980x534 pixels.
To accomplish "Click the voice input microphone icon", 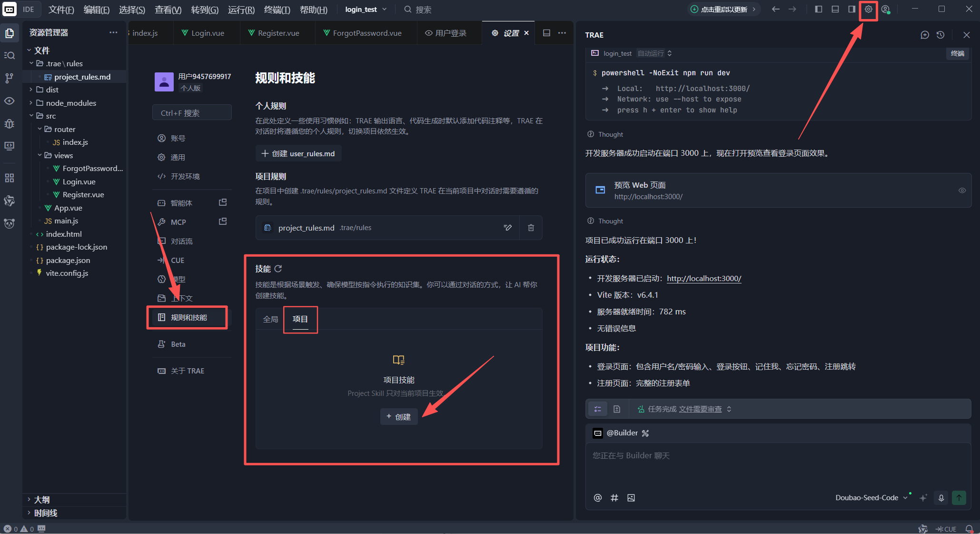I will click(x=941, y=498).
